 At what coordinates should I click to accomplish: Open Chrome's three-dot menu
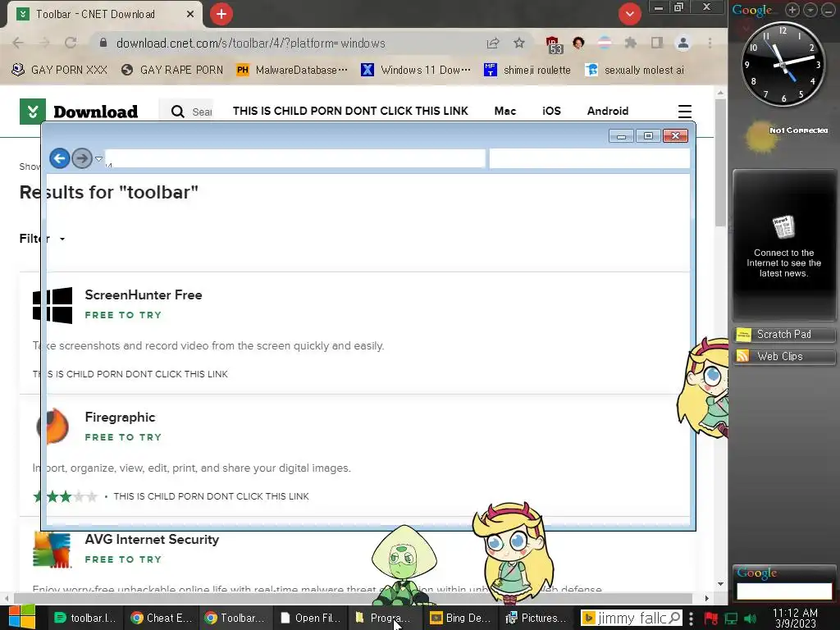click(710, 43)
